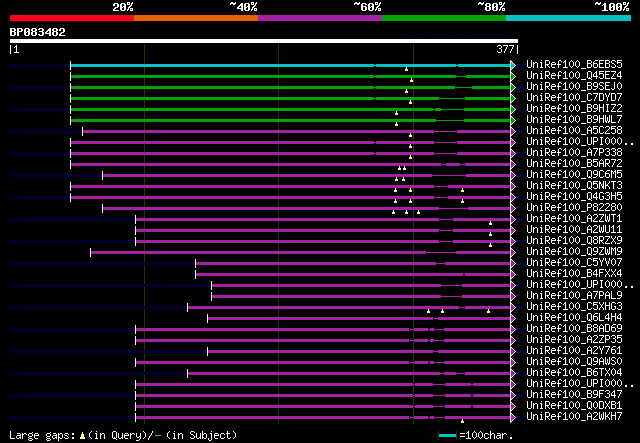Click the purple arrowhead of the P82280 row
Viewport: 640px width, 443px height.
tap(513, 209)
